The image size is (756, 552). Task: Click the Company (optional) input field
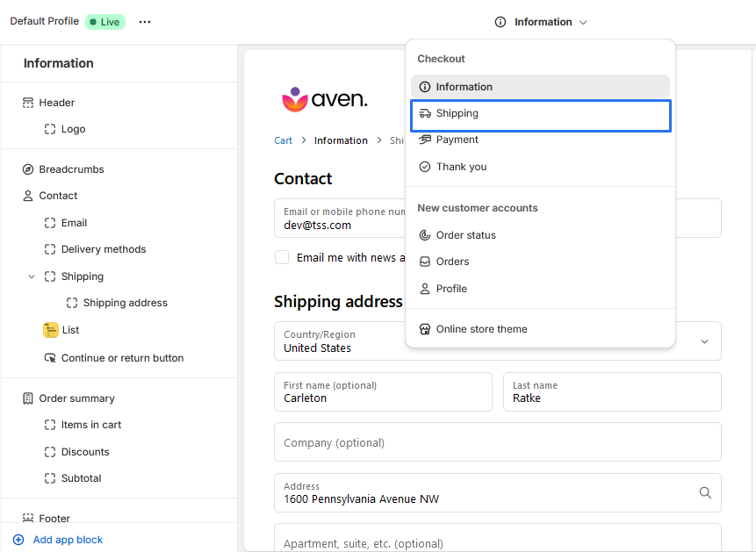pyautogui.click(x=497, y=442)
